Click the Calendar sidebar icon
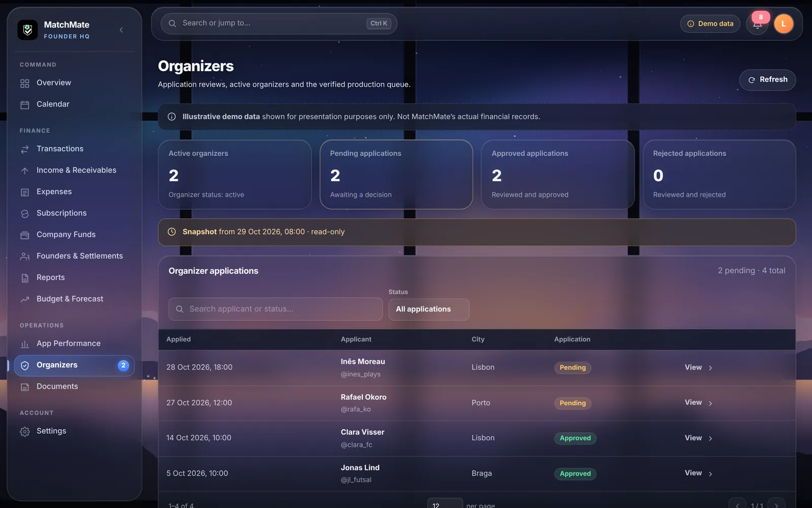Image resolution: width=812 pixels, height=508 pixels. [x=25, y=105]
